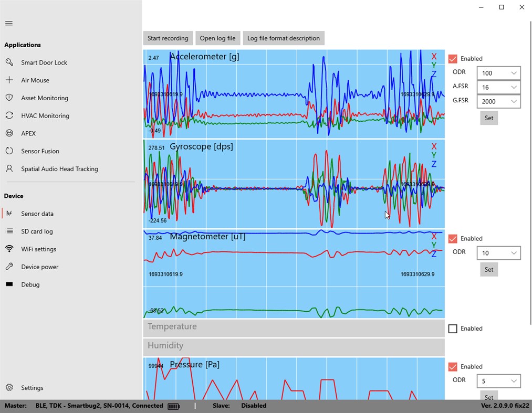Click the Device power wrench icon
This screenshot has height=413, width=532.
pyautogui.click(x=9, y=267)
